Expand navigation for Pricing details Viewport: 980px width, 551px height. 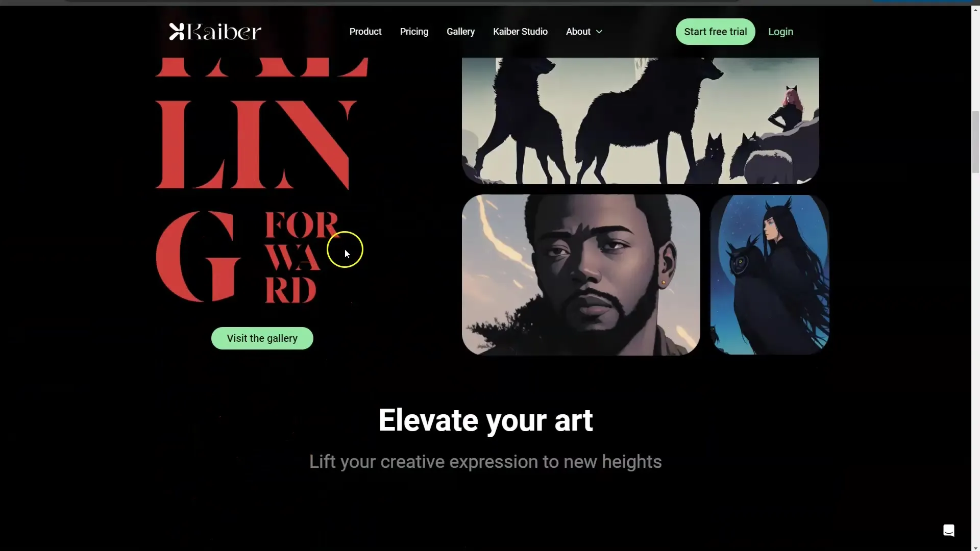point(413,32)
